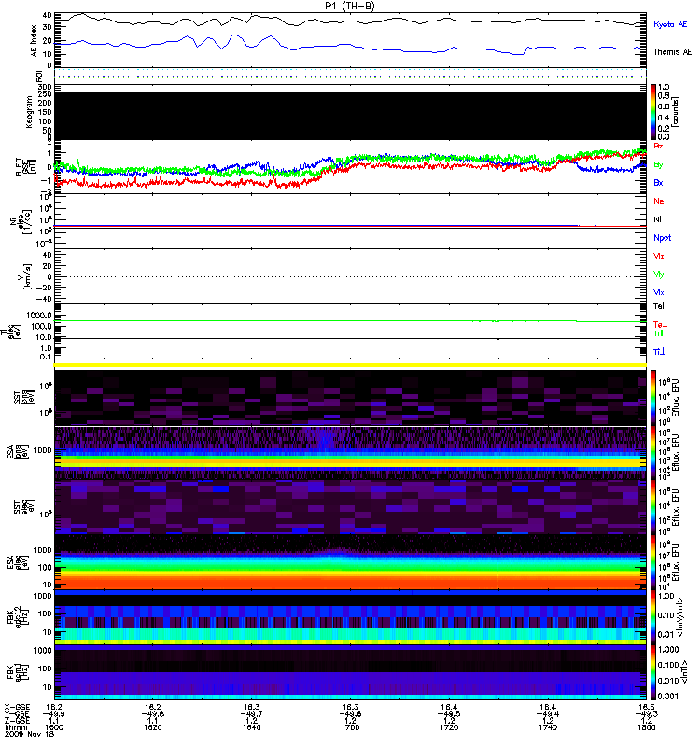Click the dotted zero line in Vi panel
Viewport: 700px width, 747px height.
[350, 276]
